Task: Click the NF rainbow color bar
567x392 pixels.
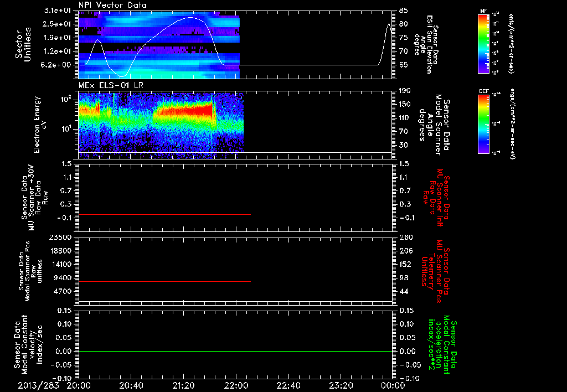Action: [483, 43]
